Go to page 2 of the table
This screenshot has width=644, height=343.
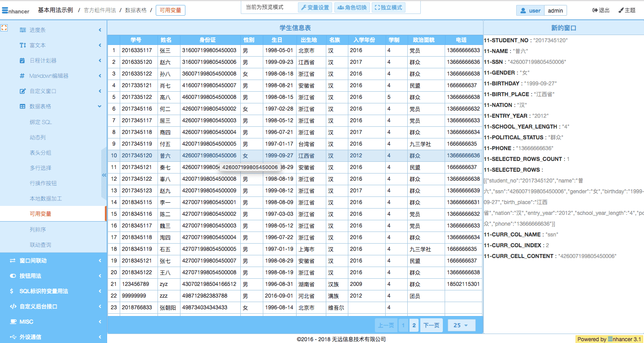coord(414,325)
